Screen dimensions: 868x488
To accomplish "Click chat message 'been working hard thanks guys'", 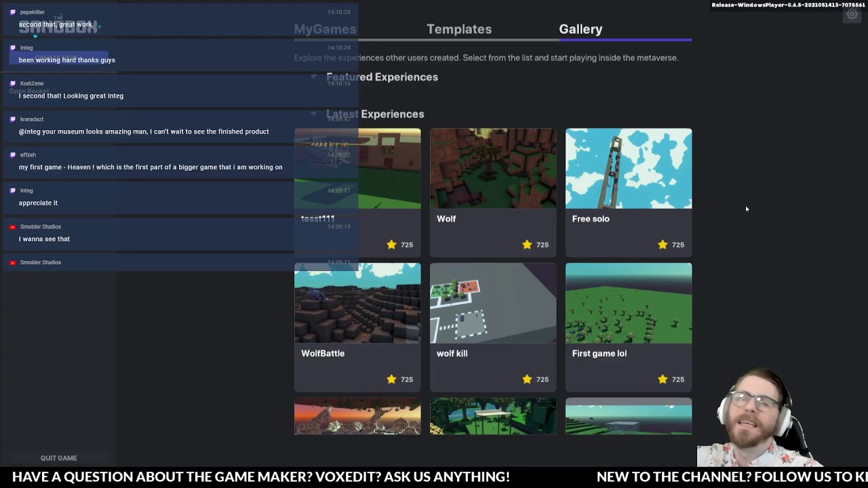I will [67, 60].
